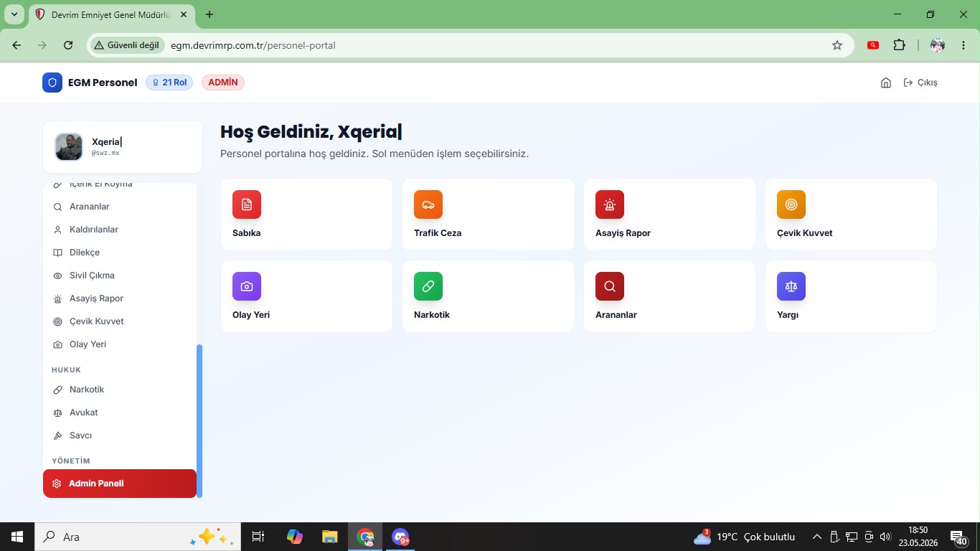Click the home icon in the header

click(x=886, y=83)
